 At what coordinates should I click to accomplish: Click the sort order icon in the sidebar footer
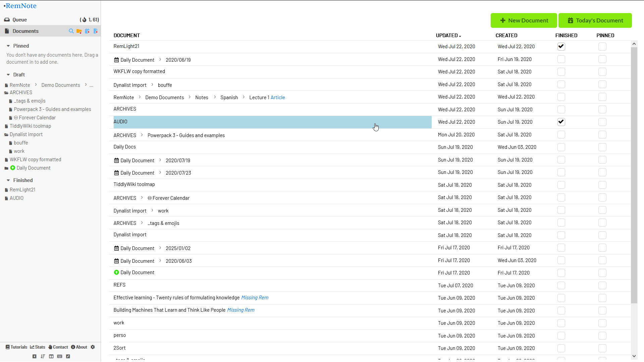coord(43,356)
